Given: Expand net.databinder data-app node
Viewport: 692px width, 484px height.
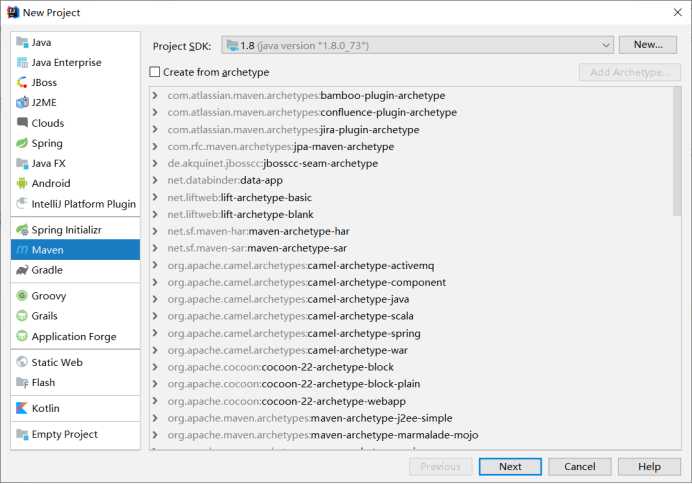Looking at the screenshot, I should tap(155, 180).
